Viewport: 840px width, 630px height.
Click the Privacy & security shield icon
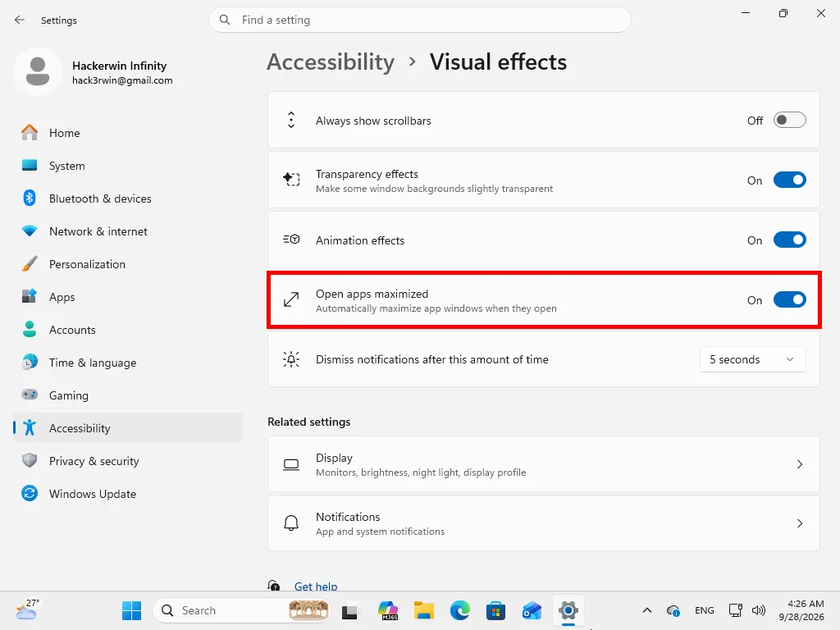(x=30, y=461)
